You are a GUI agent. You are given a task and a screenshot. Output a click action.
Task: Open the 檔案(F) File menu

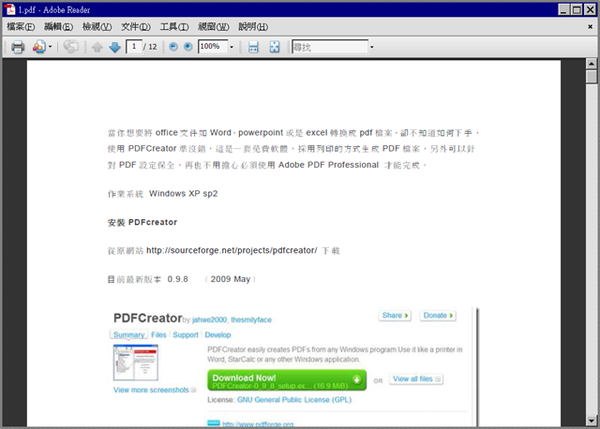21,27
